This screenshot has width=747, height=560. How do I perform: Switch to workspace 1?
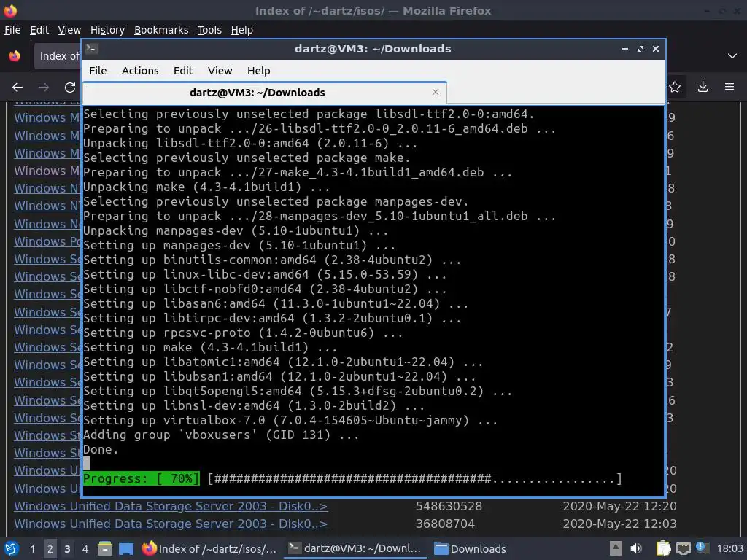point(32,549)
